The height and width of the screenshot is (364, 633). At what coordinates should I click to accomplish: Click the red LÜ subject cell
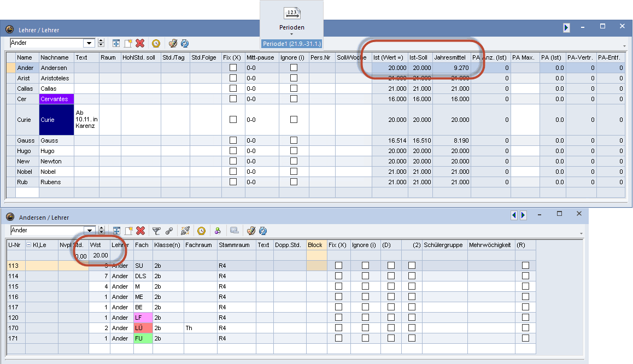(143, 328)
